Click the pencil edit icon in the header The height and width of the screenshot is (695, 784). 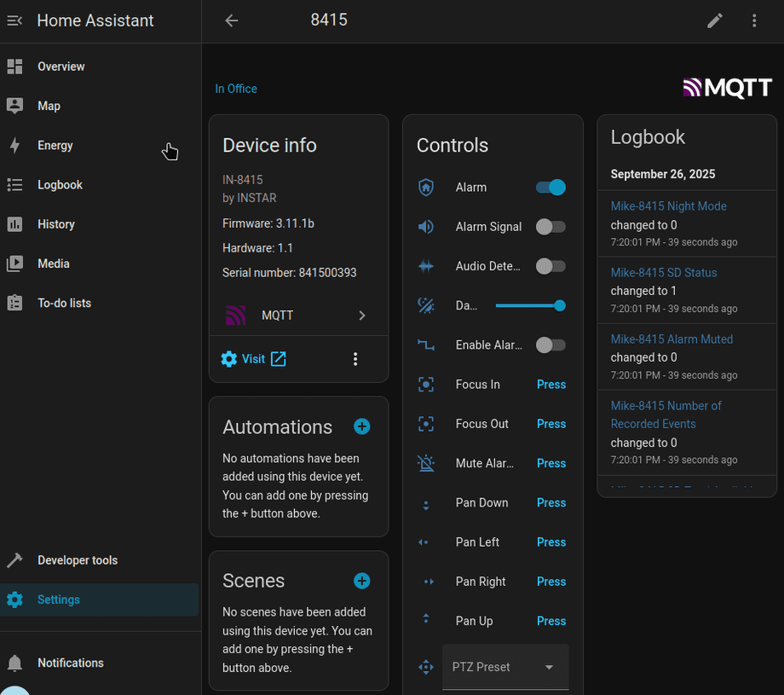point(715,20)
